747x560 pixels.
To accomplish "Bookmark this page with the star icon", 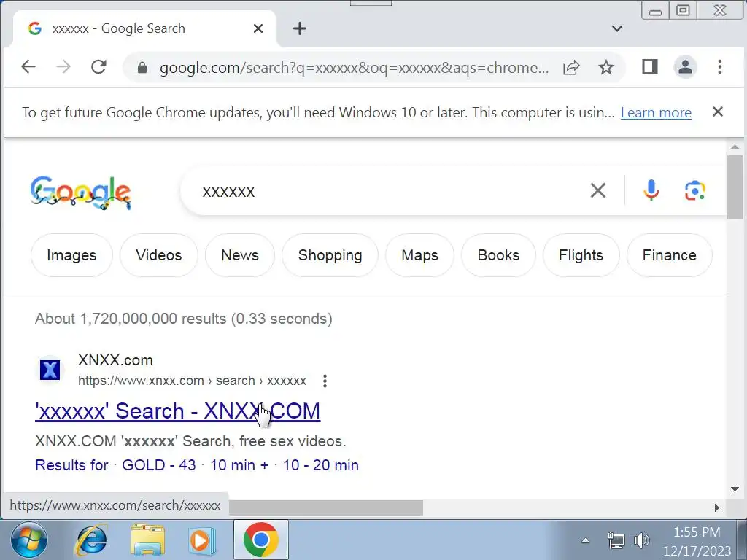I will (x=606, y=67).
